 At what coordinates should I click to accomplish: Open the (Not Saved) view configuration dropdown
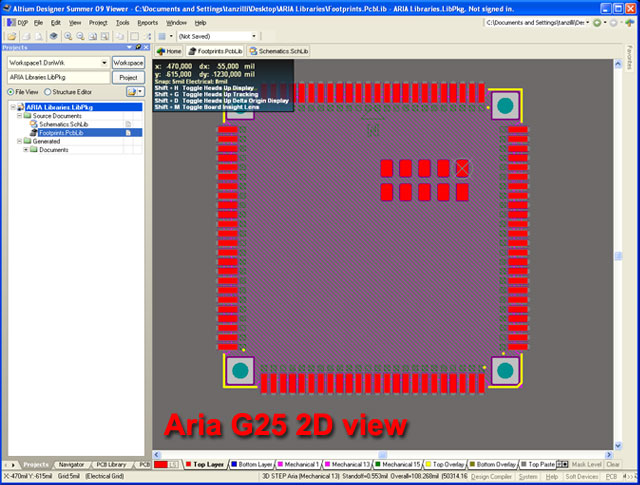(x=253, y=36)
